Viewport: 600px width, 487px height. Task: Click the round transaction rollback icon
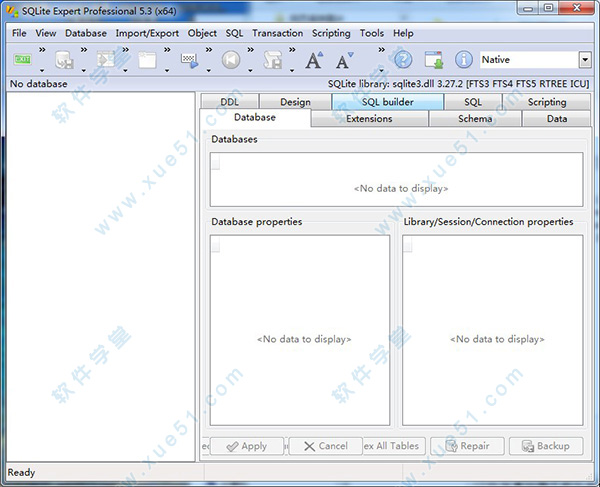tap(231, 60)
